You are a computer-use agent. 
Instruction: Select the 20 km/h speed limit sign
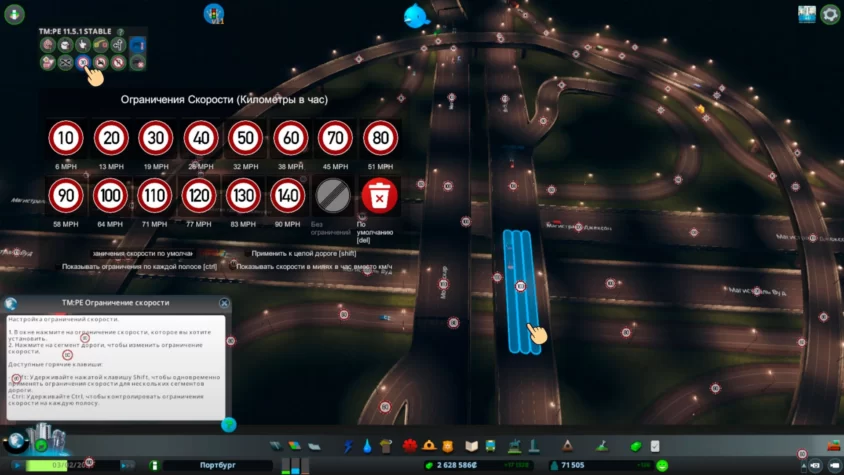(111, 138)
